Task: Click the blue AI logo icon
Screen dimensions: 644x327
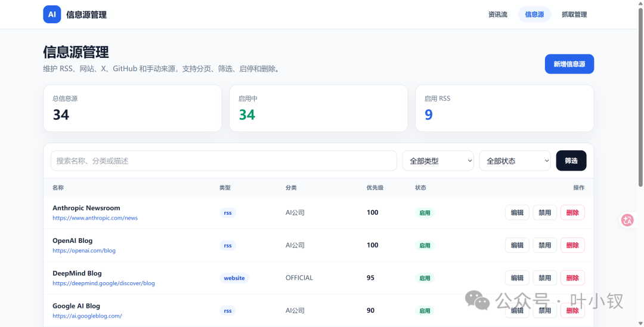Action: pyautogui.click(x=52, y=14)
